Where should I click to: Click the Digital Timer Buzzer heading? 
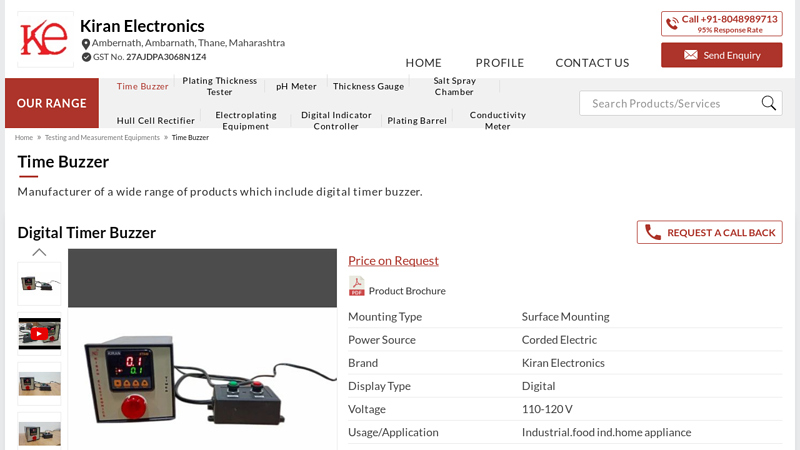pos(87,233)
